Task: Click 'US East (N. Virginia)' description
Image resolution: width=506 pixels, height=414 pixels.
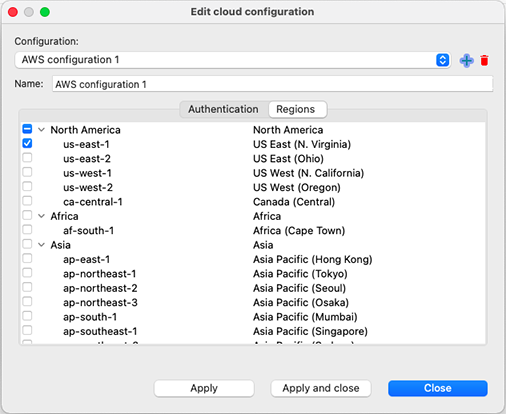Action: 302,144
